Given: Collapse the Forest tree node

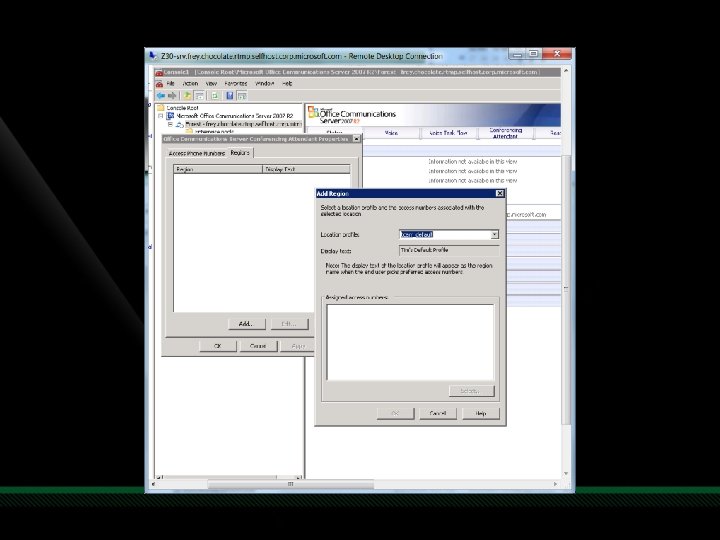Looking at the screenshot, I should pos(170,124).
